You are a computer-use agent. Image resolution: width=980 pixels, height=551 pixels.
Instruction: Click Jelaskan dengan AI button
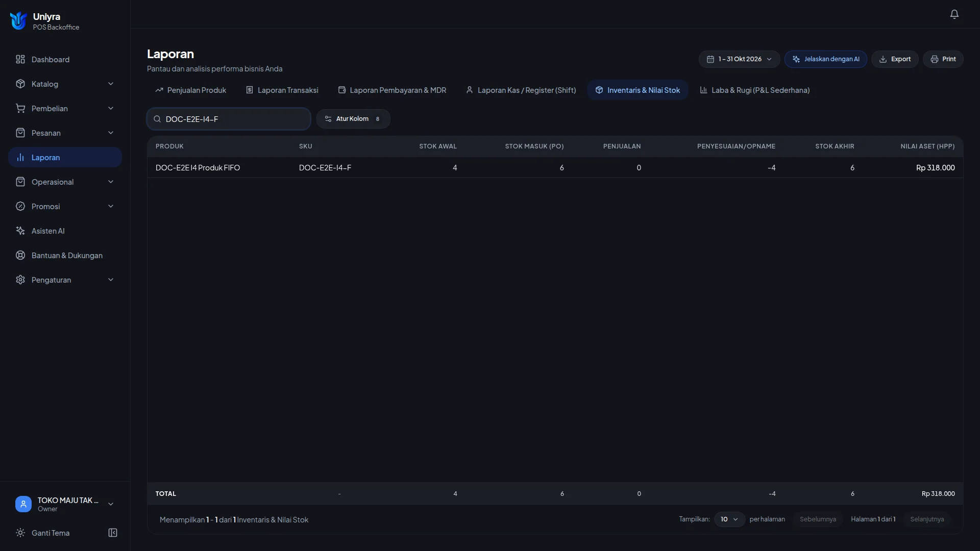coord(825,59)
